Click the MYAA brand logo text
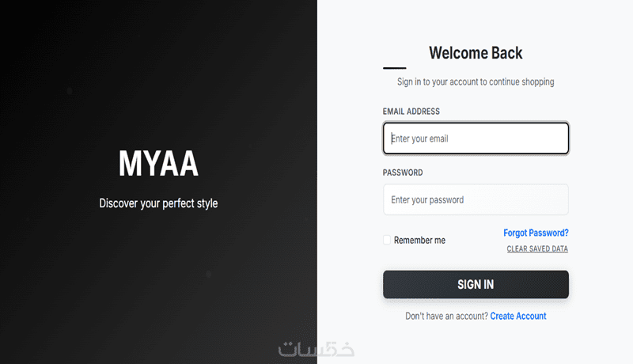Screen dimensions: 633x364 pyautogui.click(x=158, y=164)
